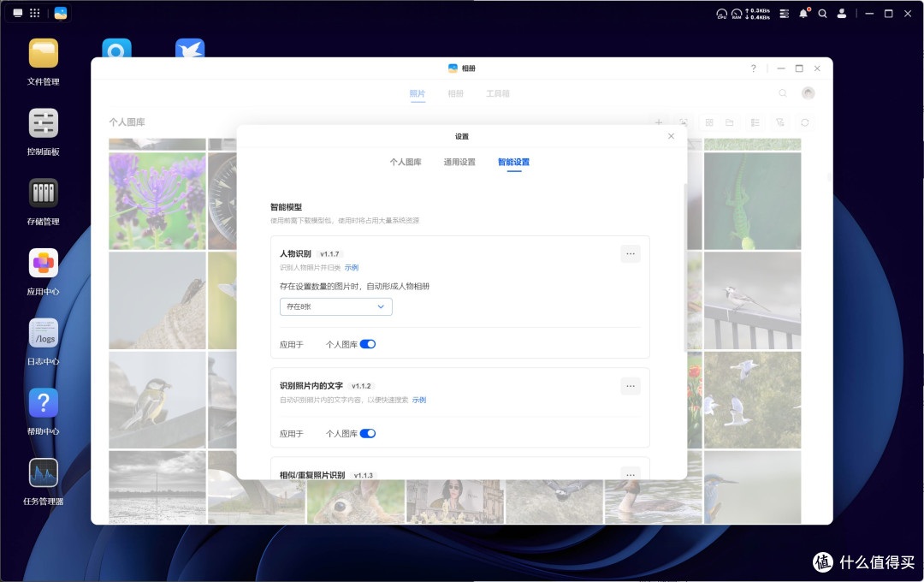Click the plus add icon in 相册 toolbar

pos(659,122)
